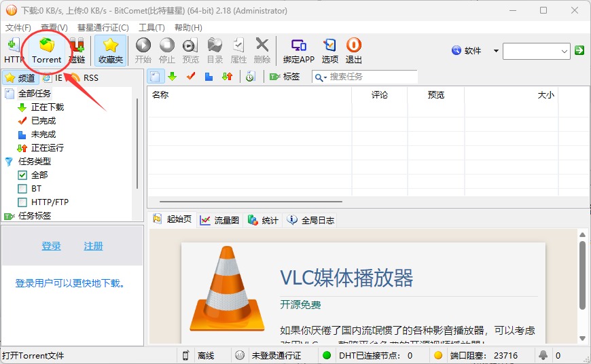The width and height of the screenshot is (591, 364).
Task: Open task 属性 properties button
Action: coord(238,50)
